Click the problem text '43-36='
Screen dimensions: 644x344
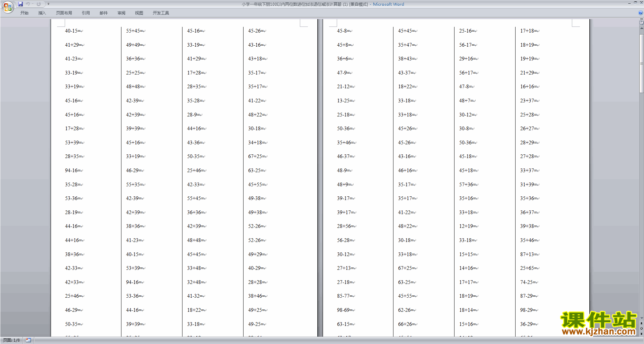coord(195,142)
